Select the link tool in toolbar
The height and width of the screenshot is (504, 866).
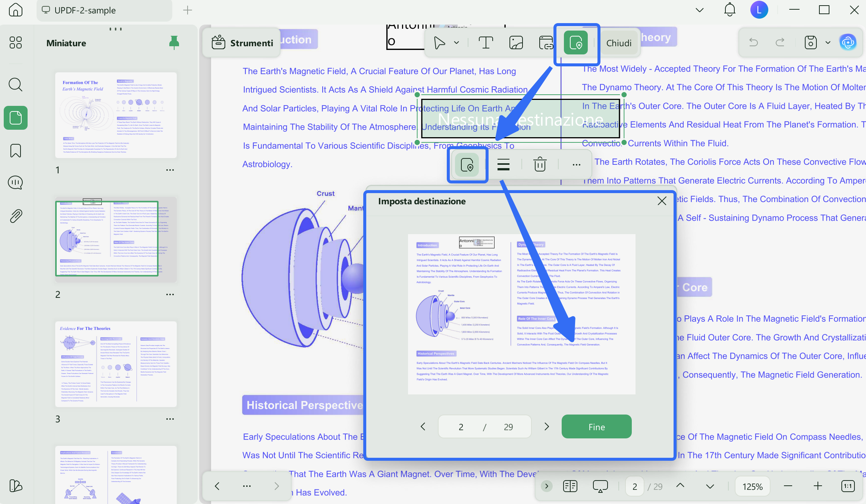(546, 43)
